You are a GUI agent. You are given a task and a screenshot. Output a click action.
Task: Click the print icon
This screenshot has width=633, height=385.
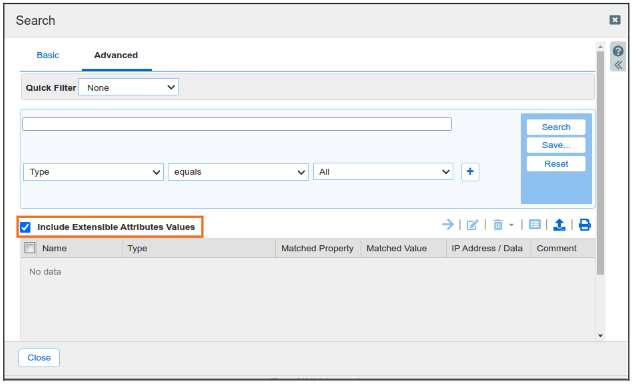tap(585, 225)
